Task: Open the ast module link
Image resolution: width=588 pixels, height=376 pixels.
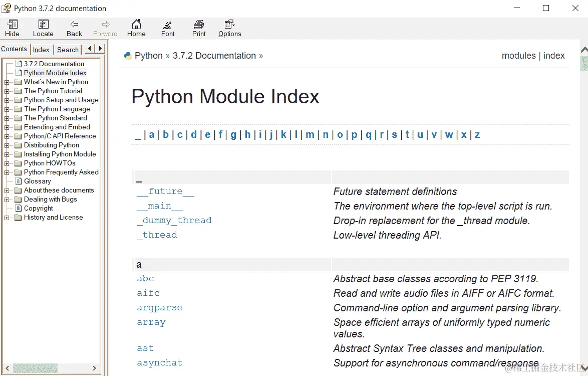Action: (x=145, y=348)
